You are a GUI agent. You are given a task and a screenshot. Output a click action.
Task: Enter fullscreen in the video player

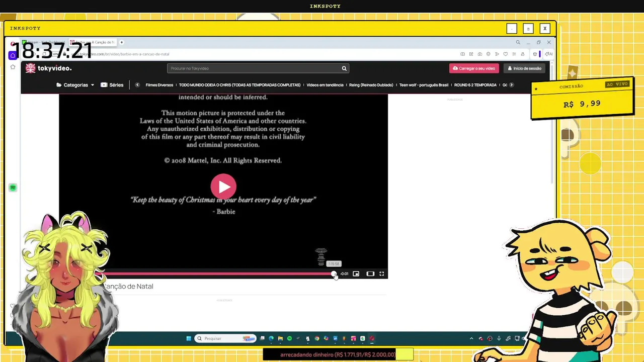[382, 274]
